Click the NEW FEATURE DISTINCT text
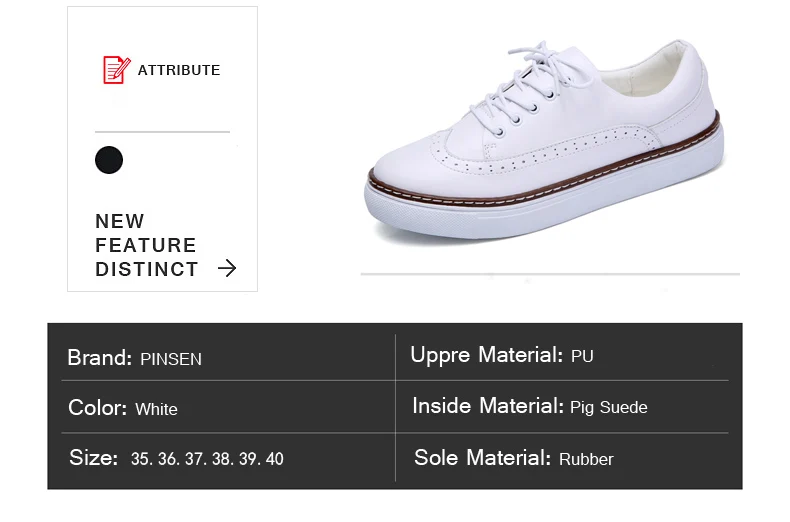The image size is (790, 522). tap(145, 245)
